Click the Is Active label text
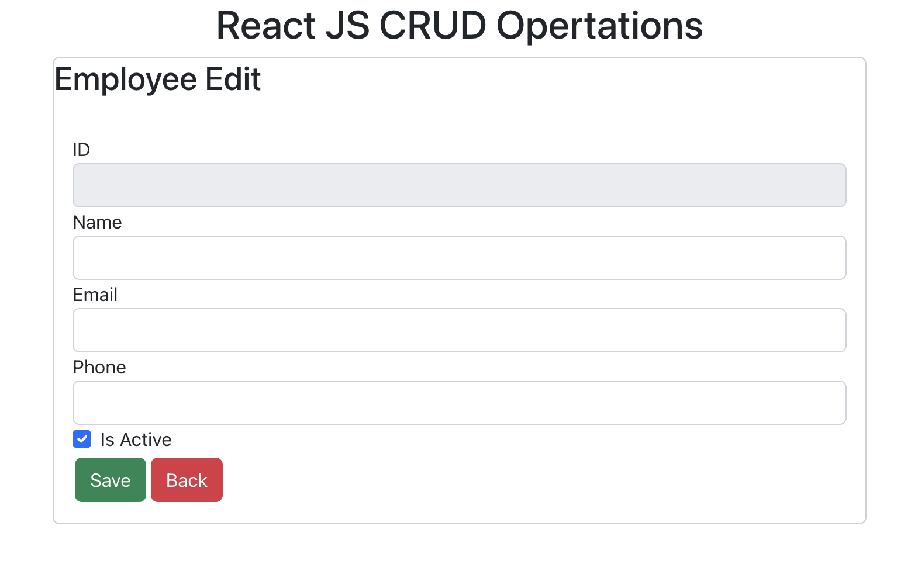Viewport: 918px width, 588px height. pyautogui.click(x=135, y=439)
